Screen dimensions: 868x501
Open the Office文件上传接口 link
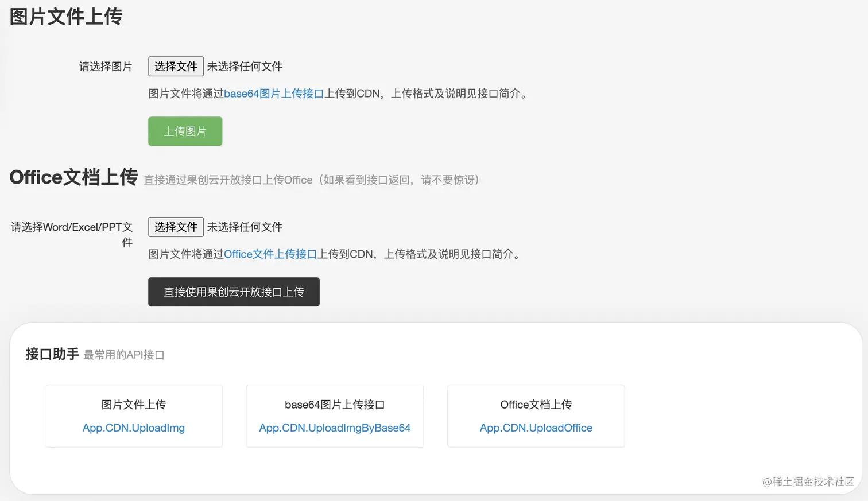click(x=270, y=254)
